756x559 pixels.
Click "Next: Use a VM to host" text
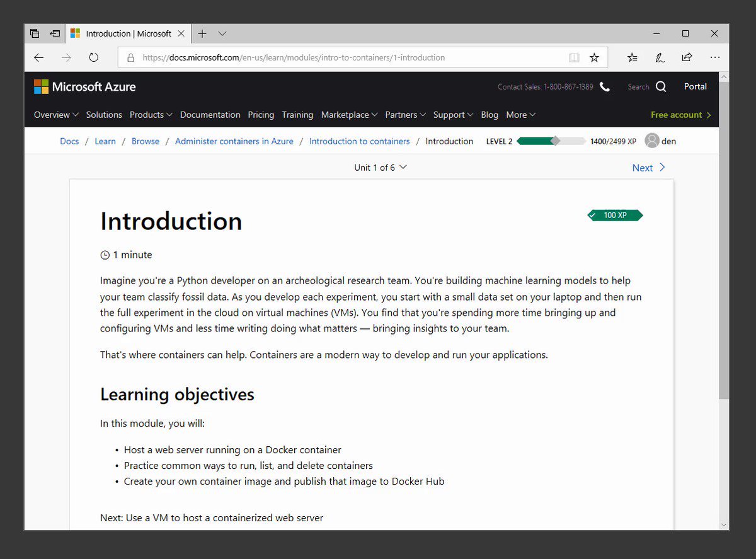212,518
